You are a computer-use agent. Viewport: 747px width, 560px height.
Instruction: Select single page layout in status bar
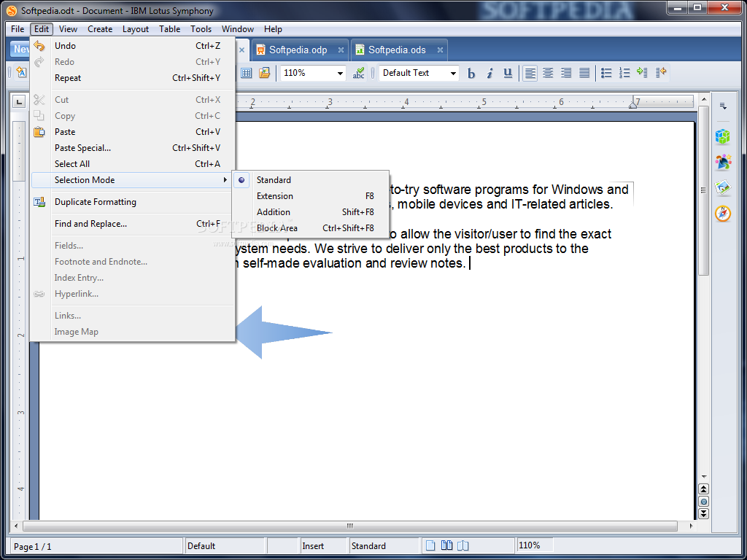[430, 545]
